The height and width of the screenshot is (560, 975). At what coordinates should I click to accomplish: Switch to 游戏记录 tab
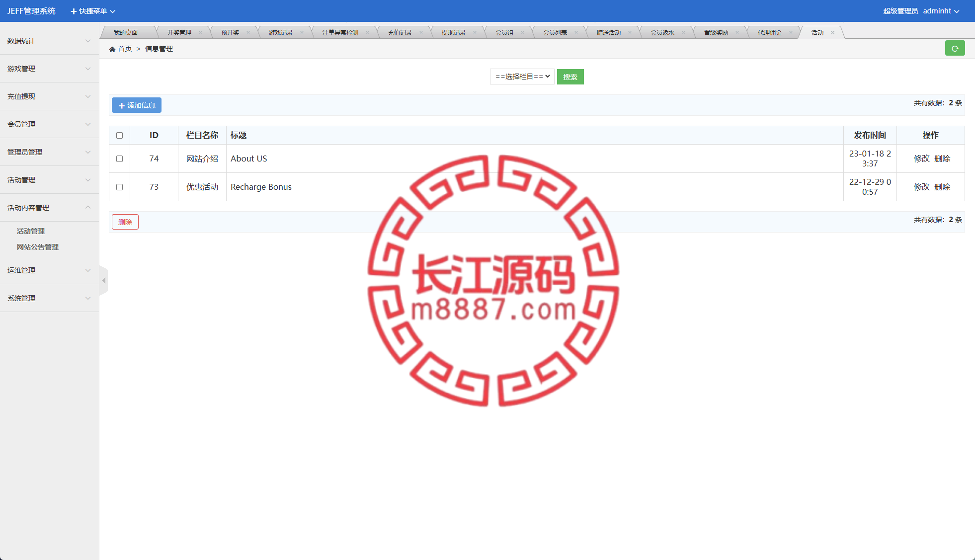tap(280, 33)
